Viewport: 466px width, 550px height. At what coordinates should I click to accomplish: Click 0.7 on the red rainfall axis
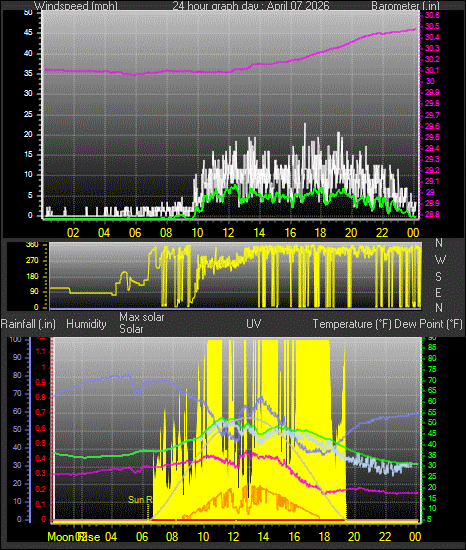(x=41, y=412)
